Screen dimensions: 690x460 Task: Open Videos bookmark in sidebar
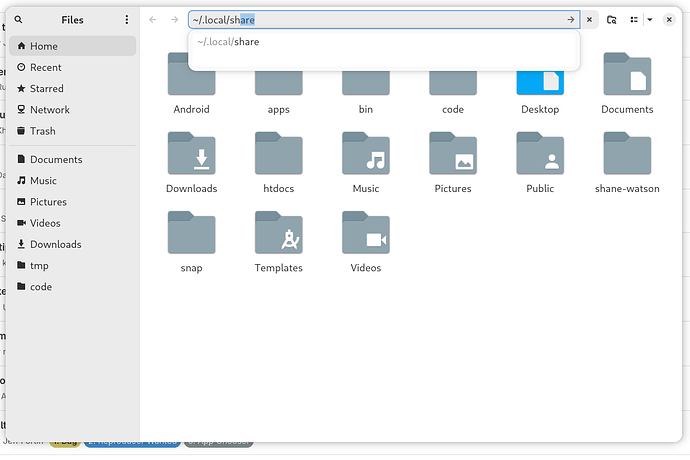coord(73,223)
